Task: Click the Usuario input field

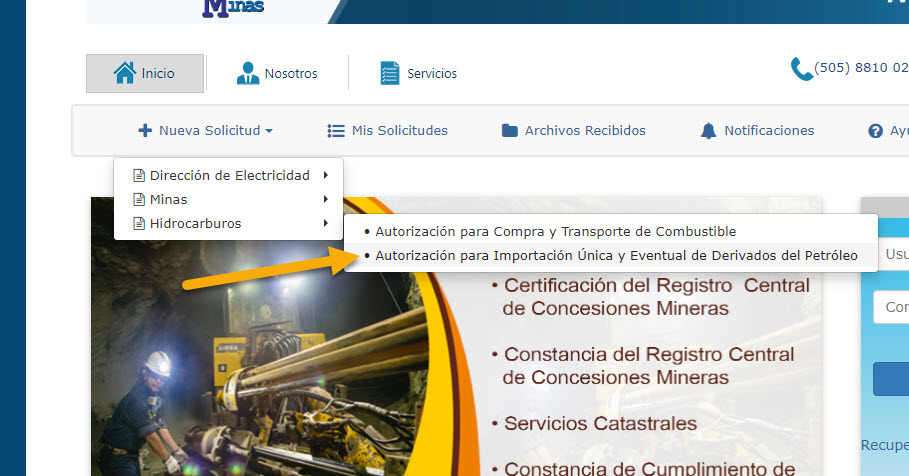Action: 891,254
